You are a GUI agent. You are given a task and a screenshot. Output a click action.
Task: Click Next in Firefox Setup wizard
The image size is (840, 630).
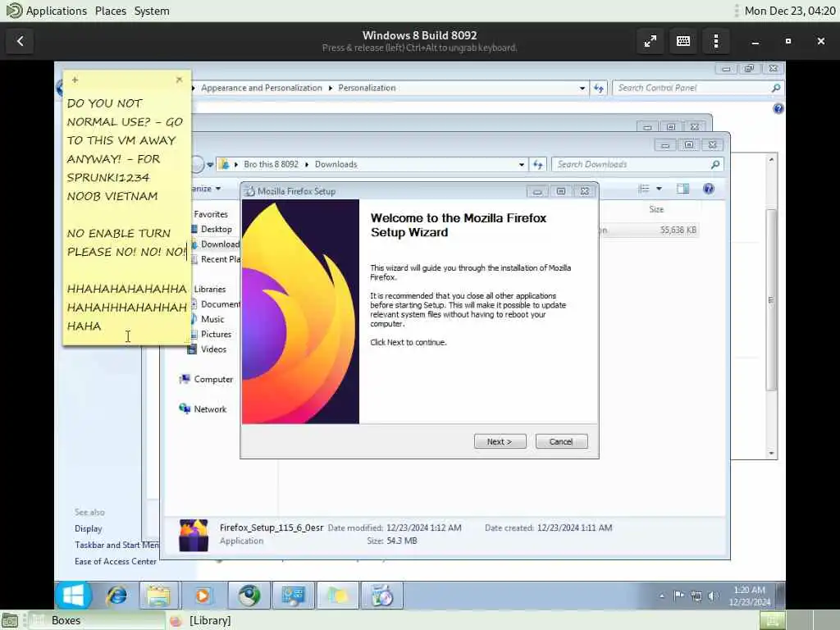500,441
